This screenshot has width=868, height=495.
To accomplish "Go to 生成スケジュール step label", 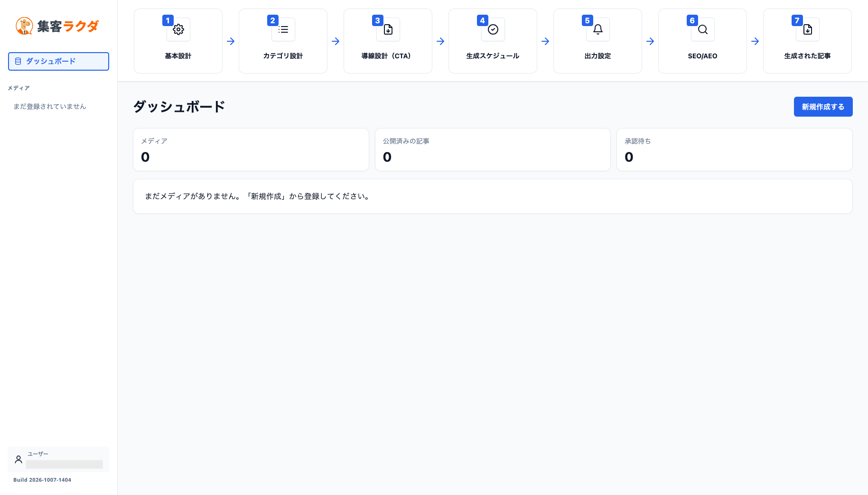I will click(x=493, y=56).
